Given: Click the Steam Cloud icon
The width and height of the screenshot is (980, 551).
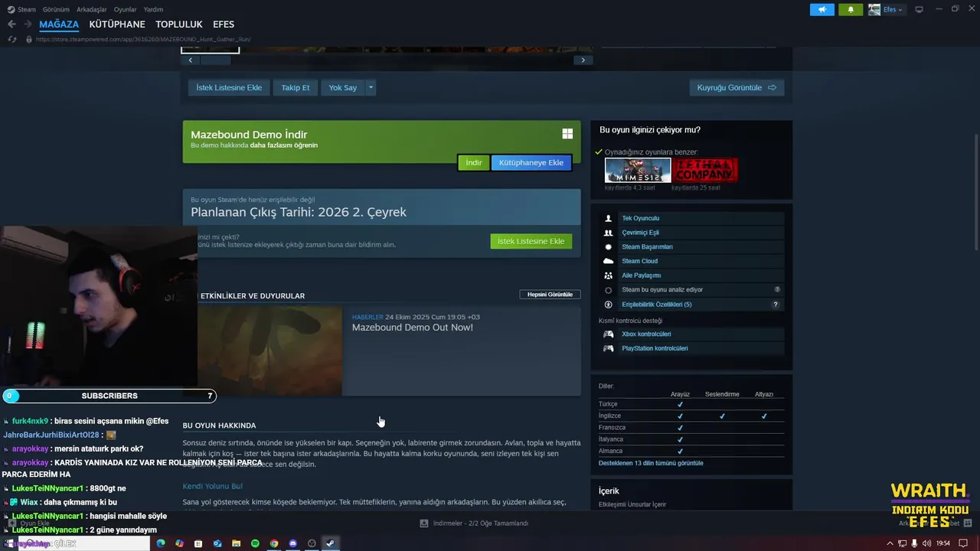Looking at the screenshot, I should tap(608, 261).
